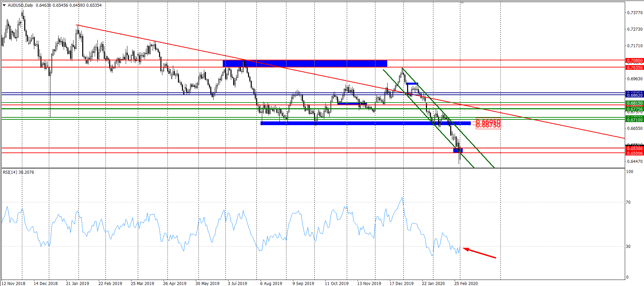The width and height of the screenshot is (644, 286).
Task: Click the RSI 30 level scale label
Action: click(x=628, y=247)
